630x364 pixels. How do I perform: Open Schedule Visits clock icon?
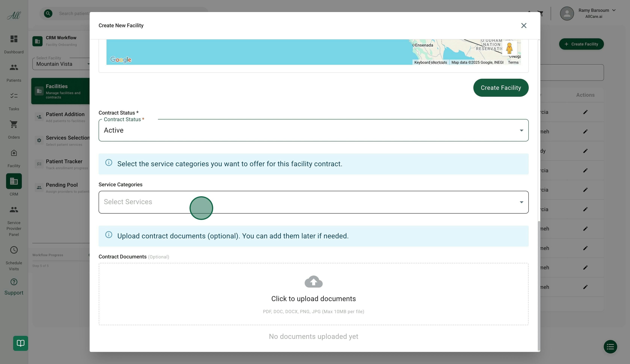(x=14, y=250)
